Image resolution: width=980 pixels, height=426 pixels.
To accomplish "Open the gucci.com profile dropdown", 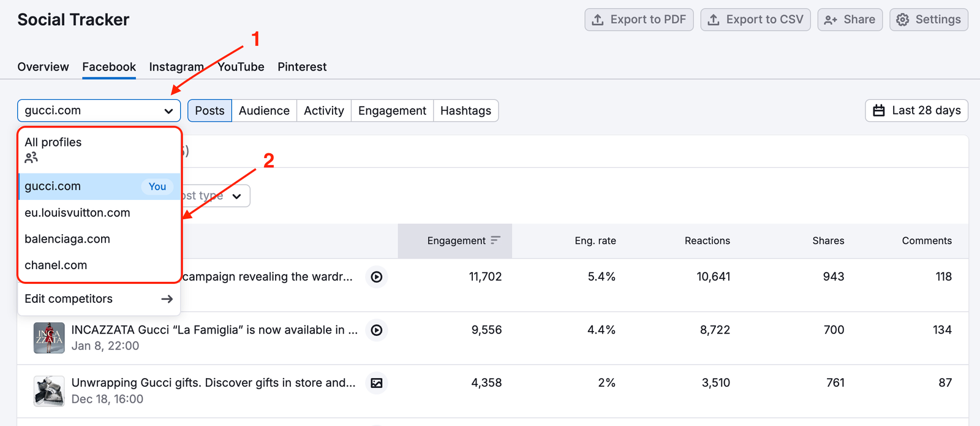I will 99,110.
